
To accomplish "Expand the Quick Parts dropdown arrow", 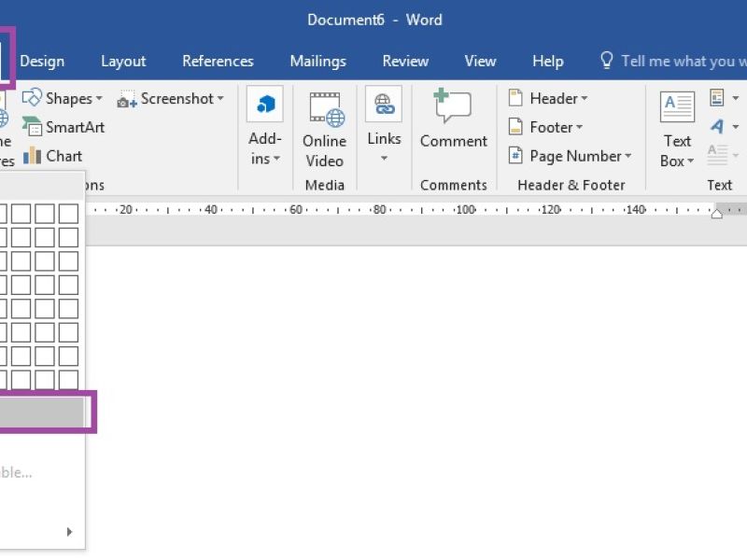I will (x=736, y=98).
